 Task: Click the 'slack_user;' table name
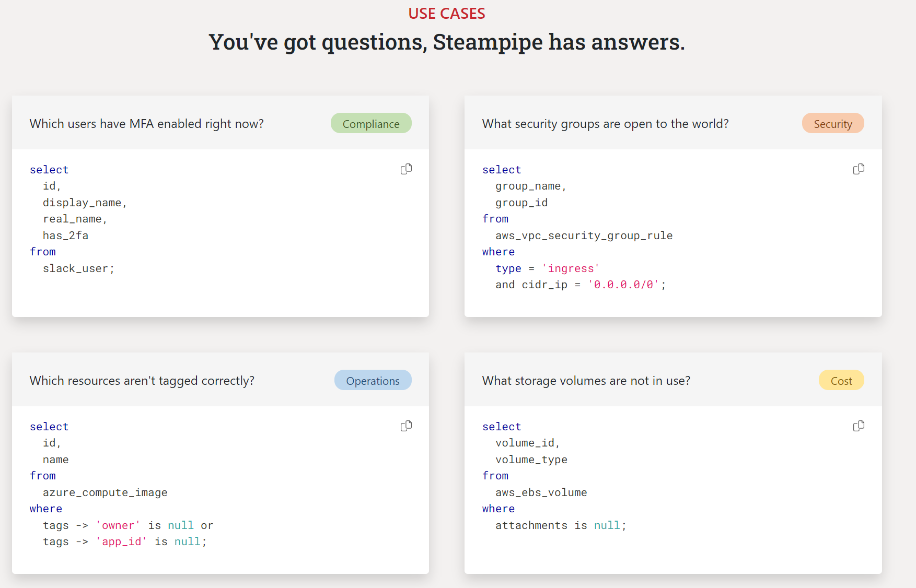pyautogui.click(x=78, y=268)
